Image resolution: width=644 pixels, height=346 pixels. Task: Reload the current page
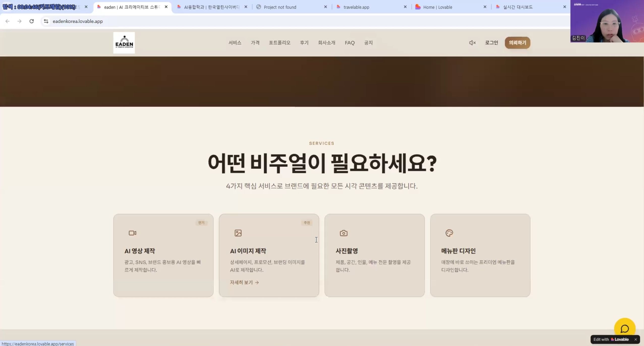[x=32, y=21]
